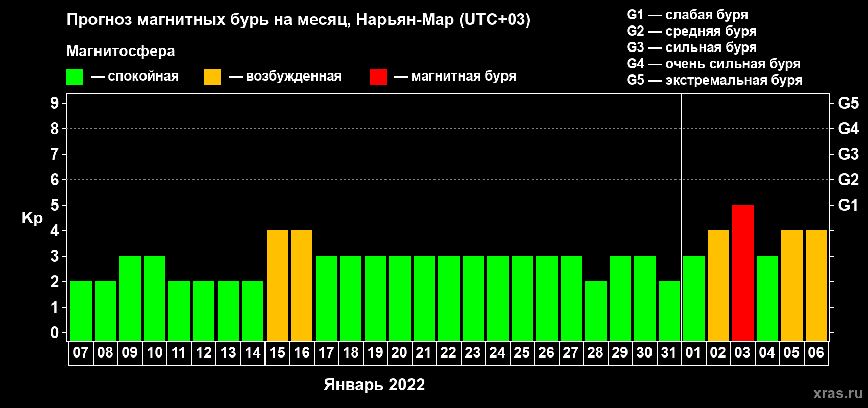The height and width of the screenshot is (408, 868).
Task: Click the green bar for January 09
Action: [x=130, y=298]
